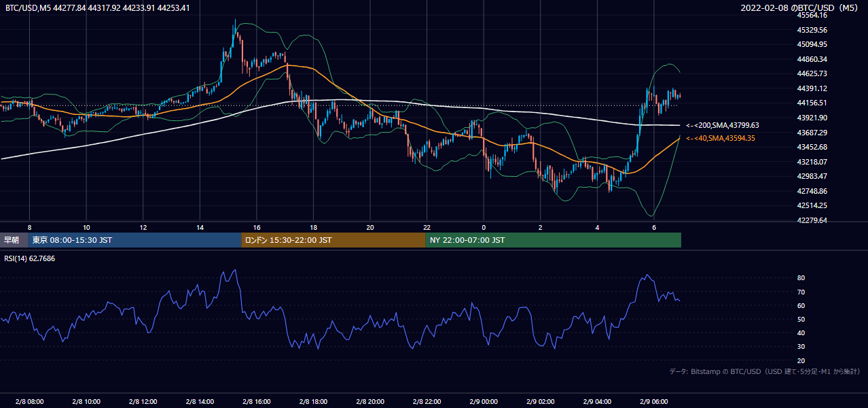Click price axis value 43218.07
Screen dimensions: 868x408
[812, 162]
